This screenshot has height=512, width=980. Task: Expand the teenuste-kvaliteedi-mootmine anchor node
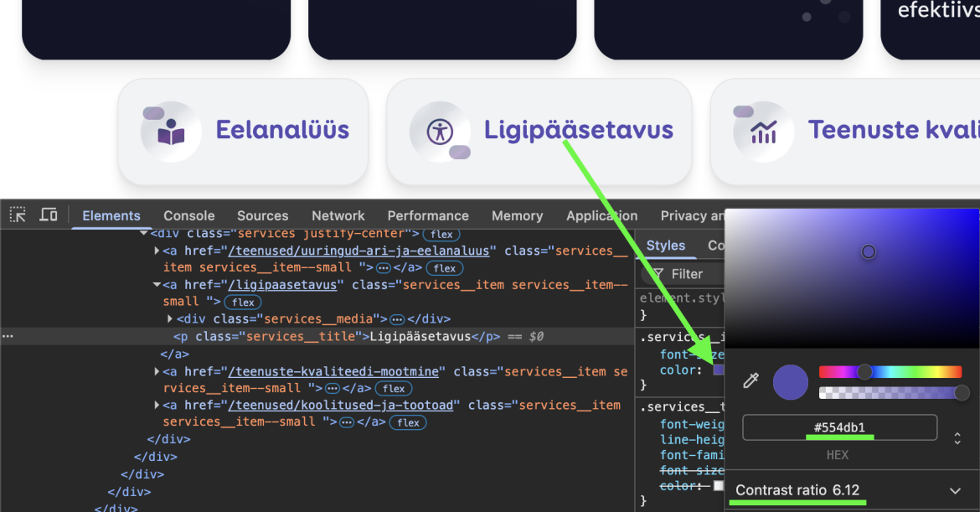157,371
